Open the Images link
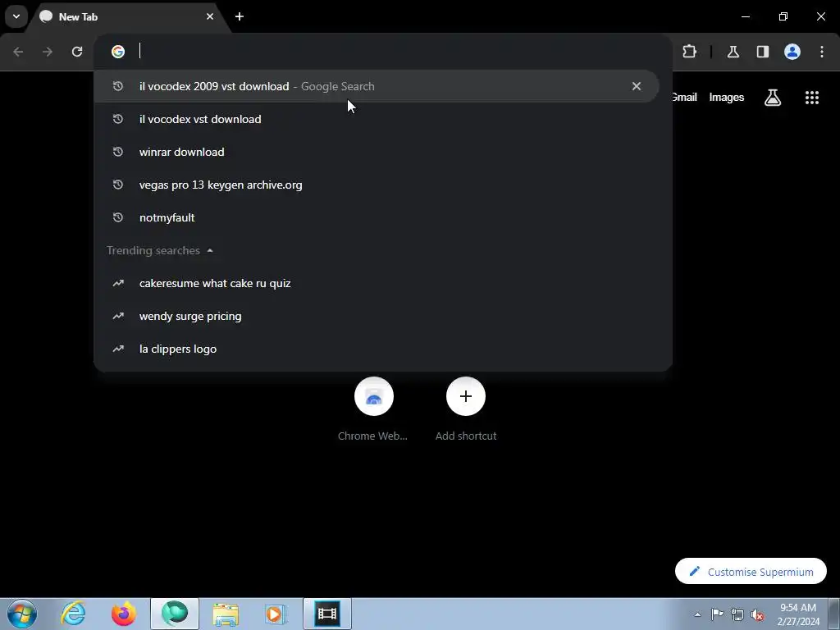 [727, 97]
